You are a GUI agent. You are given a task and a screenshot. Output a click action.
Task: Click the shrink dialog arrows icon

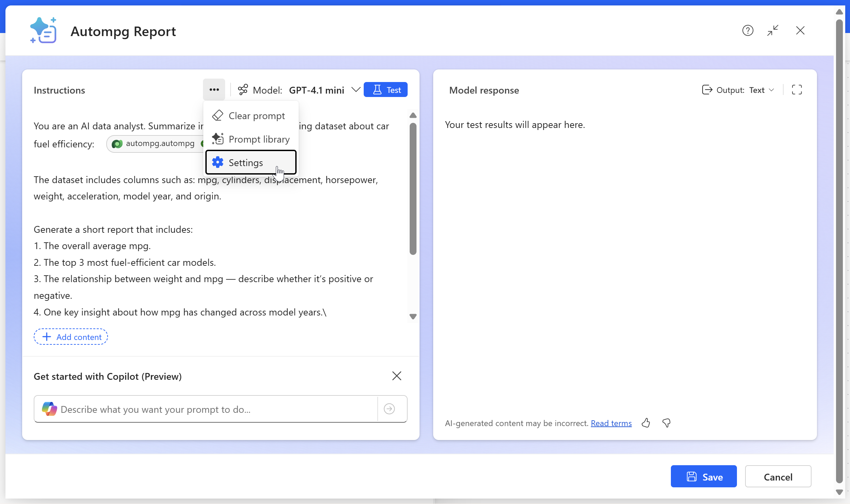(x=773, y=31)
